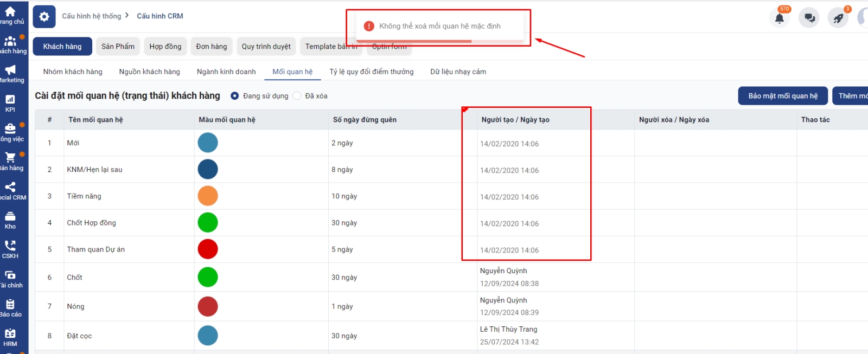Click the rocket icon in header

click(x=838, y=18)
